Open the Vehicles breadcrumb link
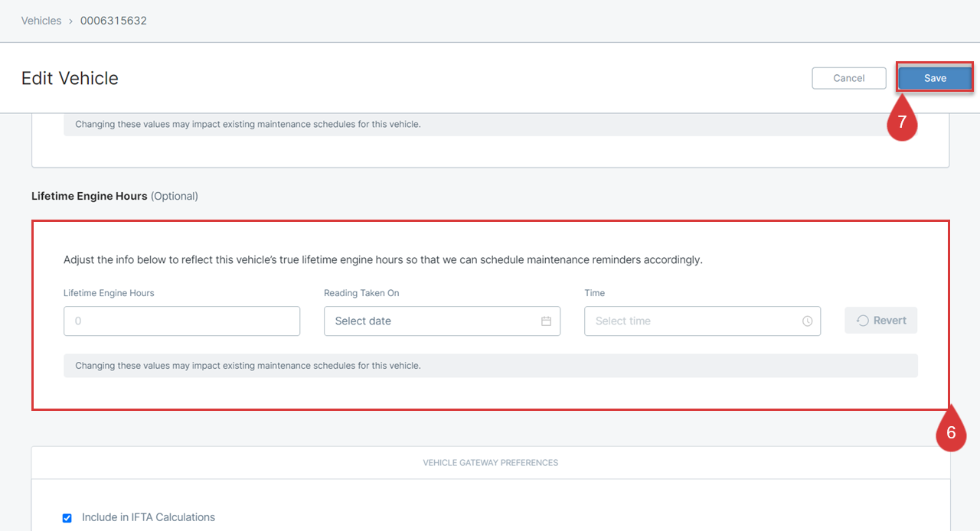This screenshot has height=531, width=980. point(41,21)
